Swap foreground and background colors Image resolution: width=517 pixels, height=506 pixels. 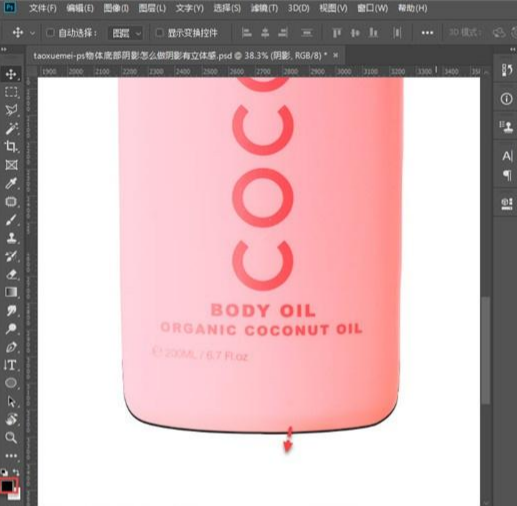pyautogui.click(x=16, y=472)
